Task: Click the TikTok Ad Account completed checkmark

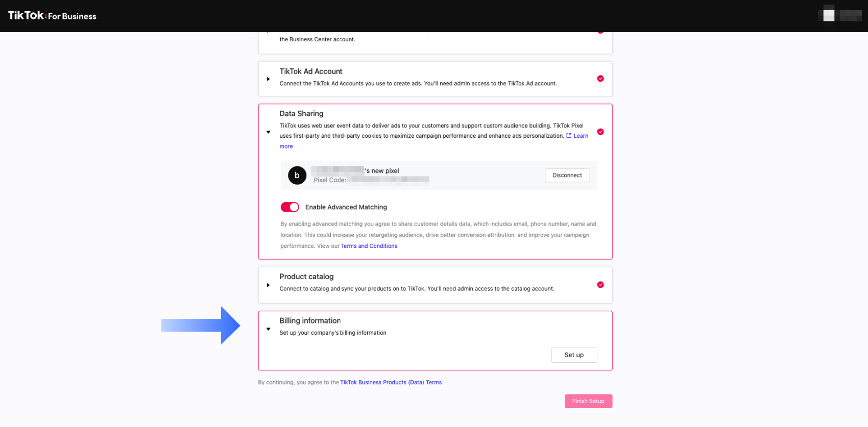Action: [x=600, y=79]
